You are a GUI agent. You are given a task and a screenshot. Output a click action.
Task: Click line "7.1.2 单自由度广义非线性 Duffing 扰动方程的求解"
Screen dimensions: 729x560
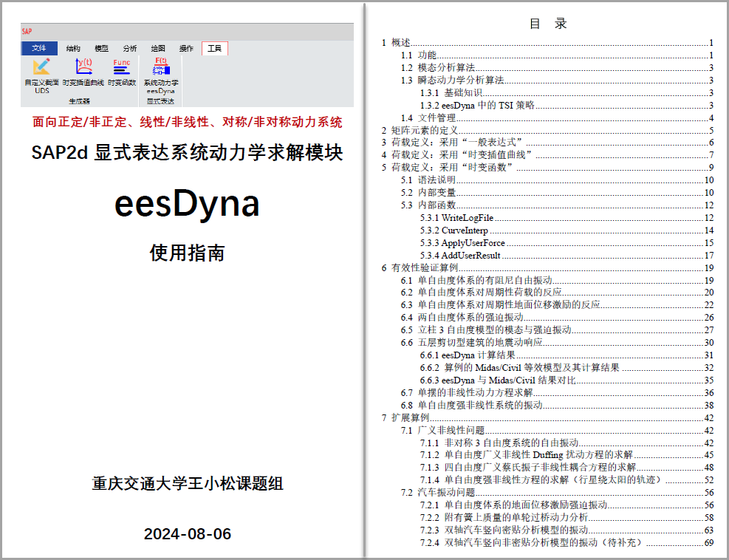[567, 454]
